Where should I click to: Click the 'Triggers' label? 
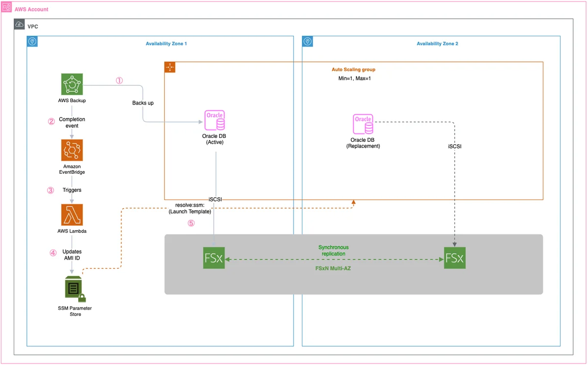[72, 190]
